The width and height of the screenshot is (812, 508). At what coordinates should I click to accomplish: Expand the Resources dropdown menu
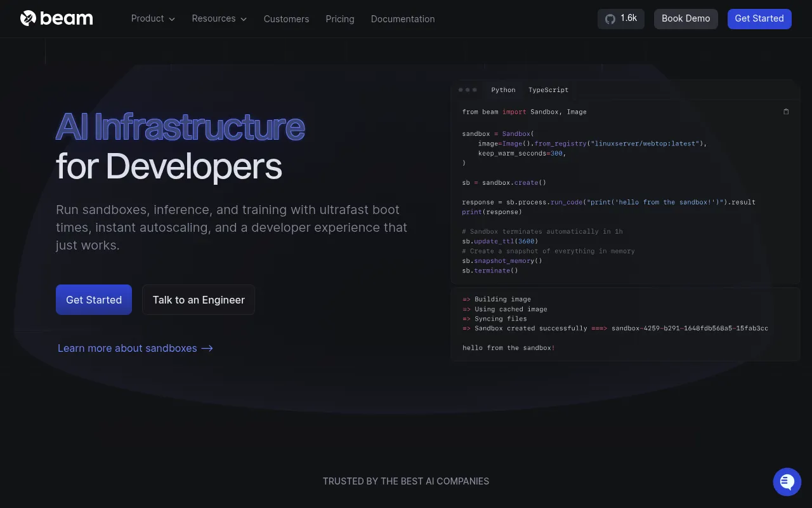pos(219,18)
